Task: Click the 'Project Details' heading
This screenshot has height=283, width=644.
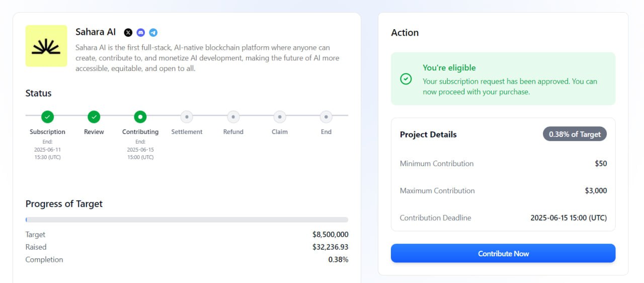Action: 428,134
